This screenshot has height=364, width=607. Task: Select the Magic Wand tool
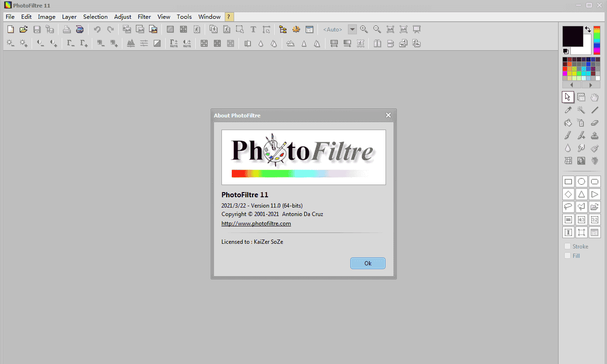pos(581,109)
